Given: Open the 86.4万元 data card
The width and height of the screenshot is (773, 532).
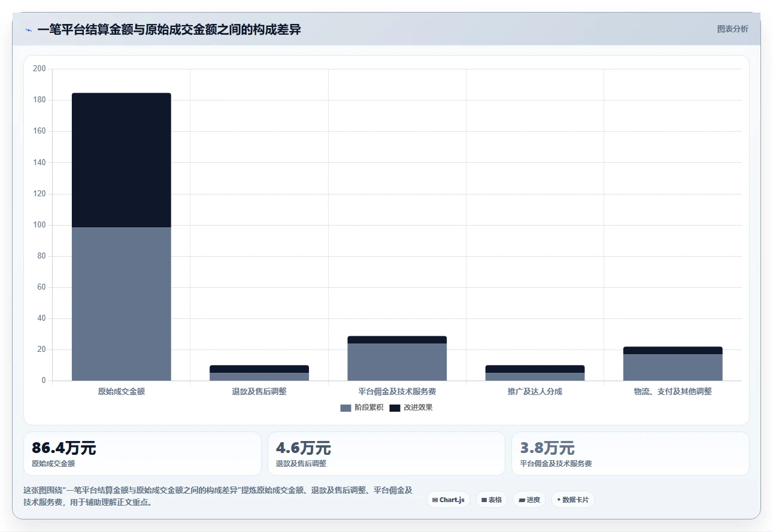Looking at the screenshot, I should click(143, 454).
